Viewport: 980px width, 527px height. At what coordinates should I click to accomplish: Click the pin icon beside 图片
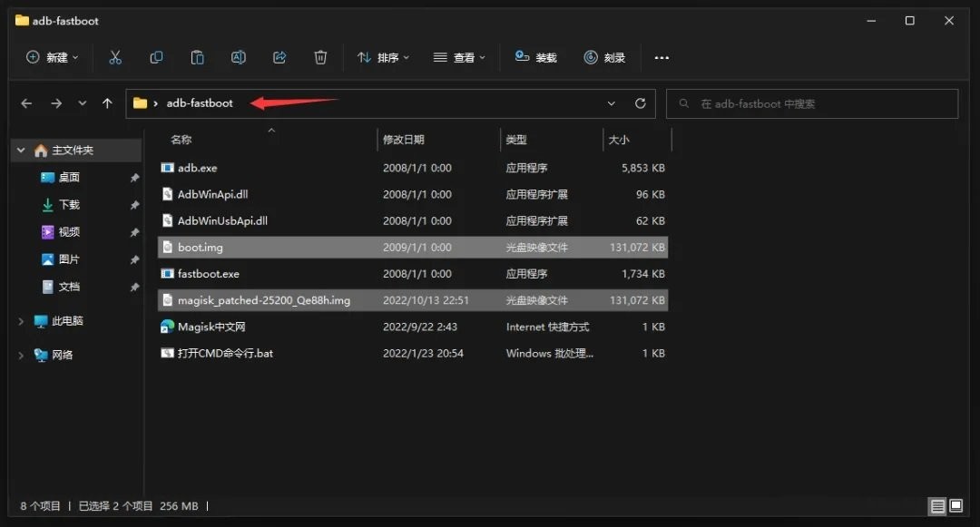tap(134, 259)
